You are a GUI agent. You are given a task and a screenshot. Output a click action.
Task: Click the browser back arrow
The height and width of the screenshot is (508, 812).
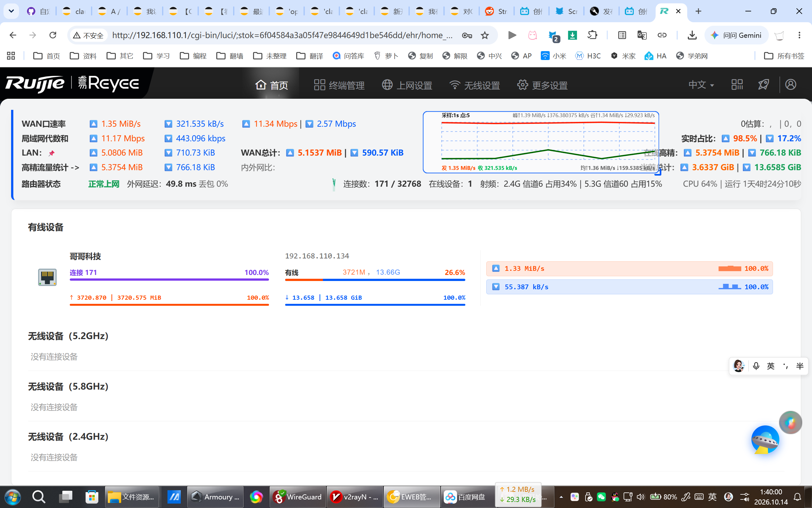(13, 35)
